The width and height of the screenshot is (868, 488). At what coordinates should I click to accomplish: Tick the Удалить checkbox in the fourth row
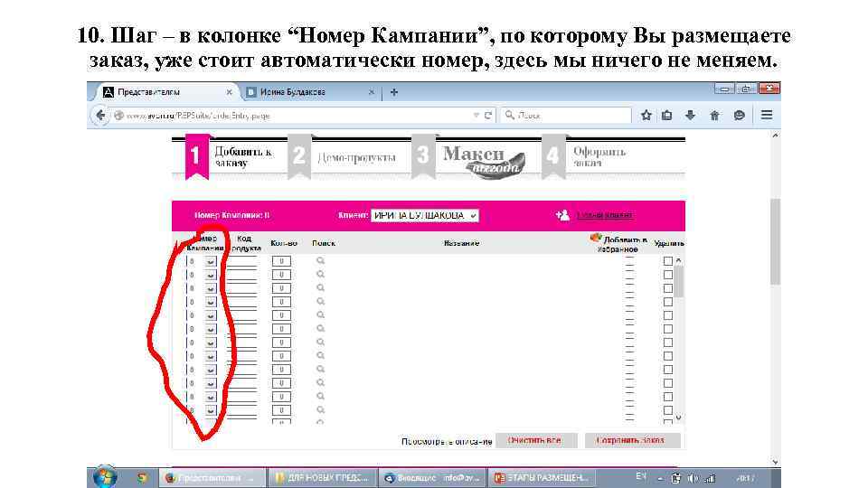tap(668, 302)
